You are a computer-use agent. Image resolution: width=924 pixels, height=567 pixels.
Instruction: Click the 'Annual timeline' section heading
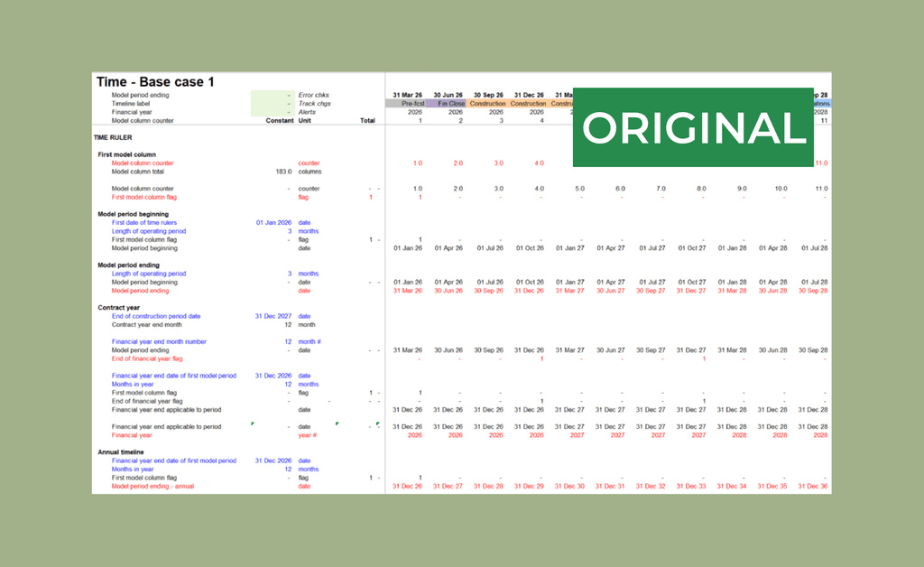121,452
